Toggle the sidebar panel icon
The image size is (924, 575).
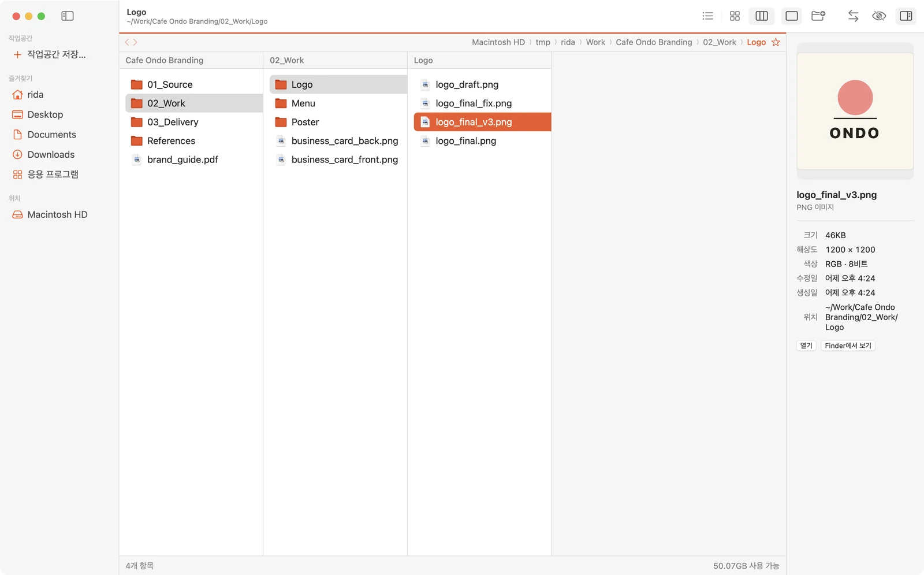pyautogui.click(x=68, y=16)
